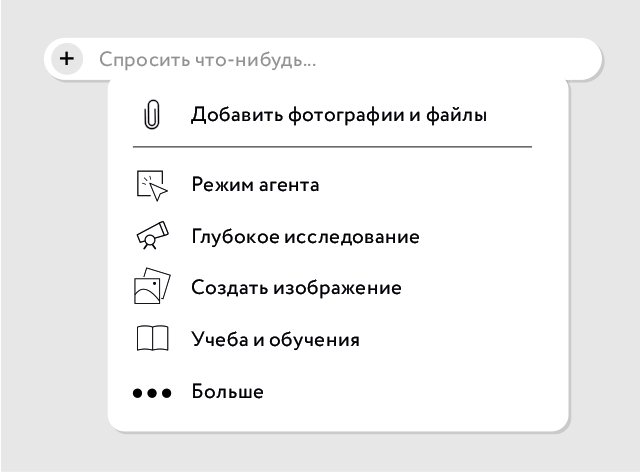The height and width of the screenshot is (472, 640).
Task: Click the paperclip attachment icon
Action: pos(152,115)
